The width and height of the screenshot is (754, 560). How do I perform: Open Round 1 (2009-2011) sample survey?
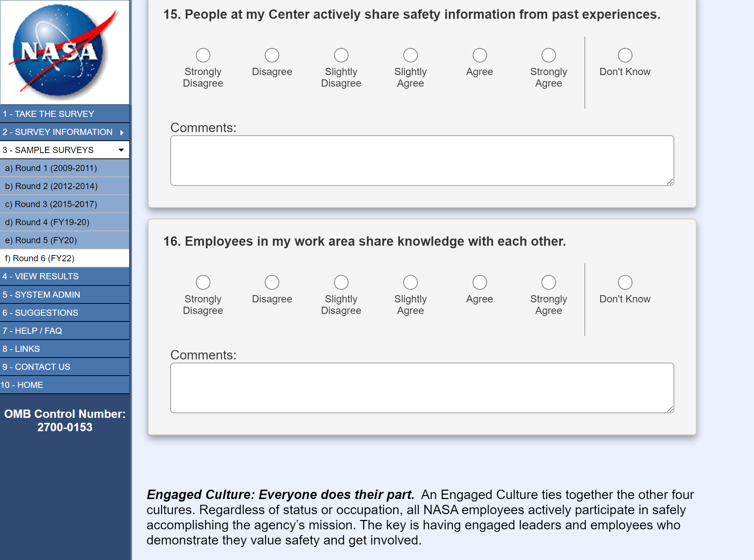[51, 168]
